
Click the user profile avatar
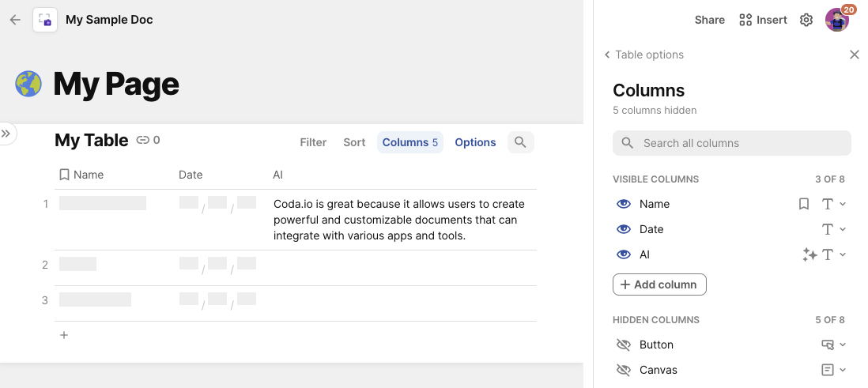[x=836, y=20]
